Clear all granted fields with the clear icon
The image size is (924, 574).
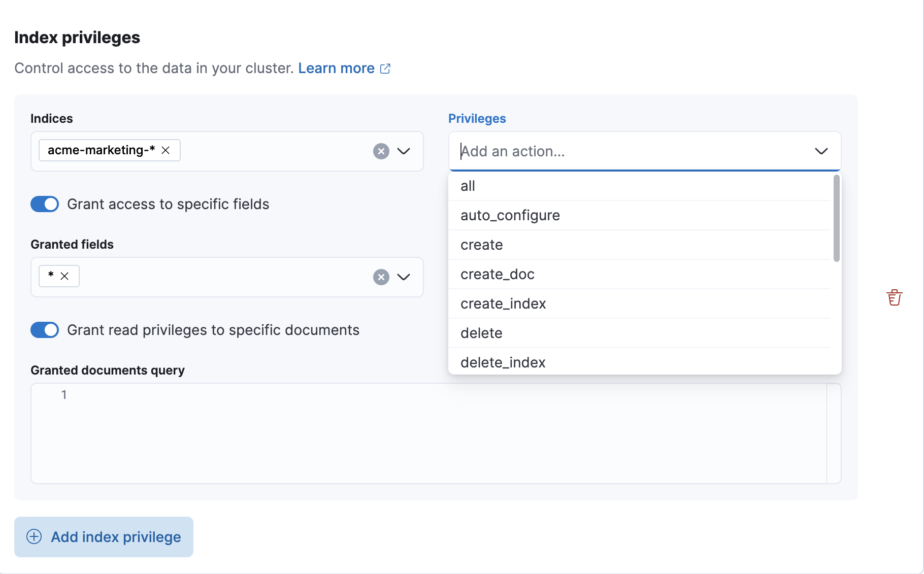pos(381,277)
